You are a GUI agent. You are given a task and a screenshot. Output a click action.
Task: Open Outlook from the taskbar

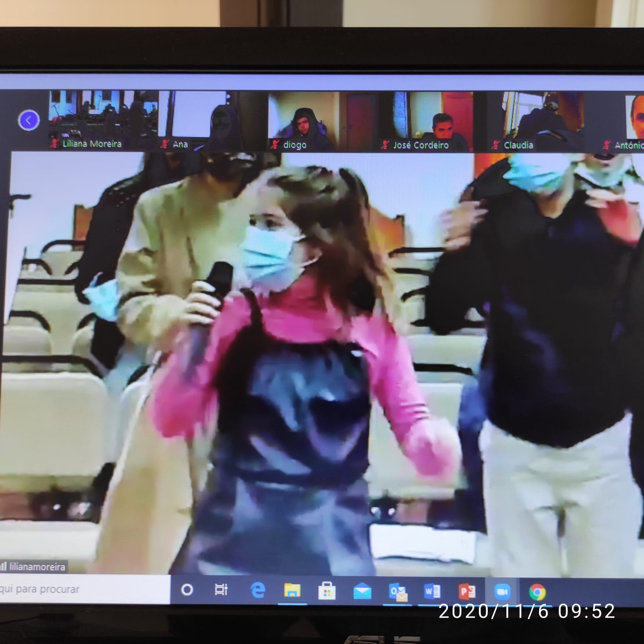coord(398,591)
